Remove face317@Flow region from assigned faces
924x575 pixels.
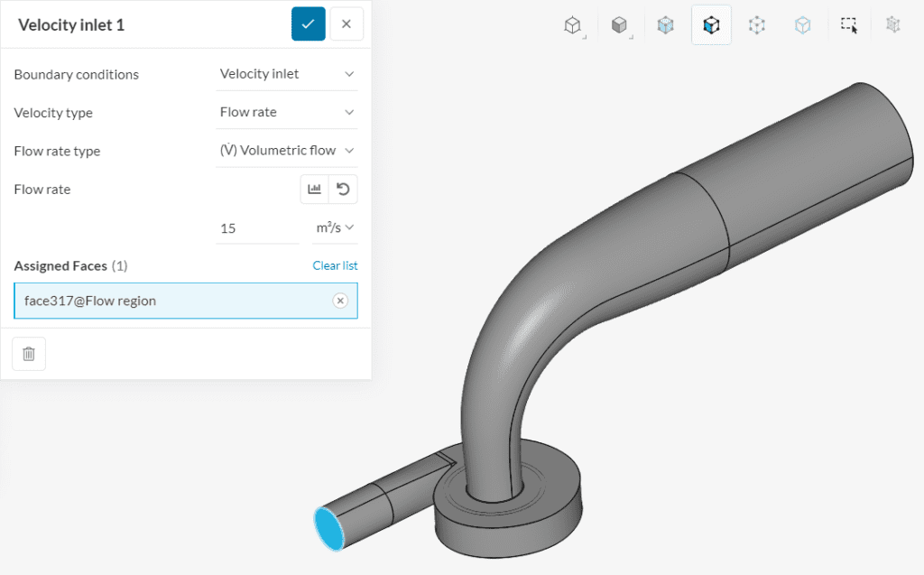340,301
